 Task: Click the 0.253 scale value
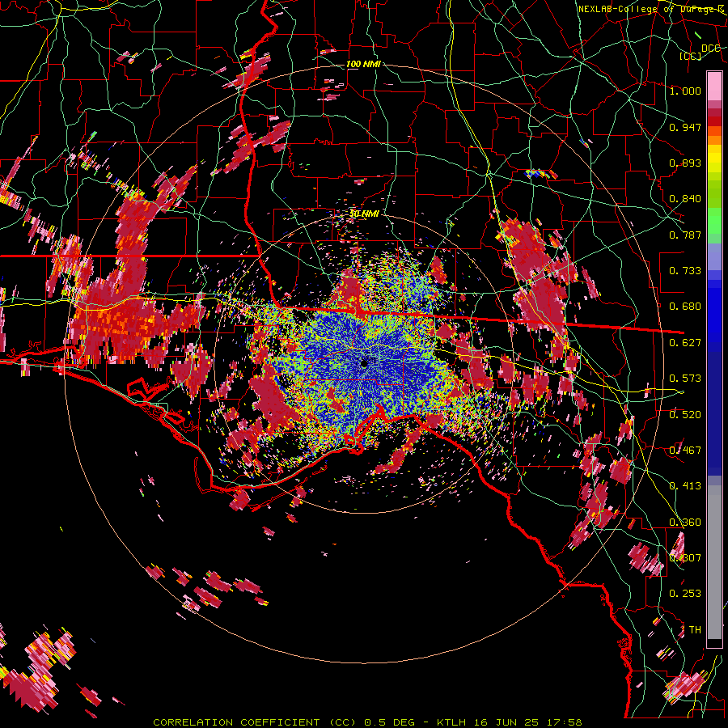tap(685, 594)
